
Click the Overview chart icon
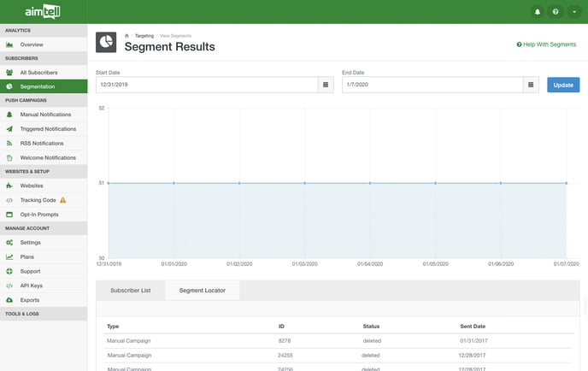[x=9, y=44]
